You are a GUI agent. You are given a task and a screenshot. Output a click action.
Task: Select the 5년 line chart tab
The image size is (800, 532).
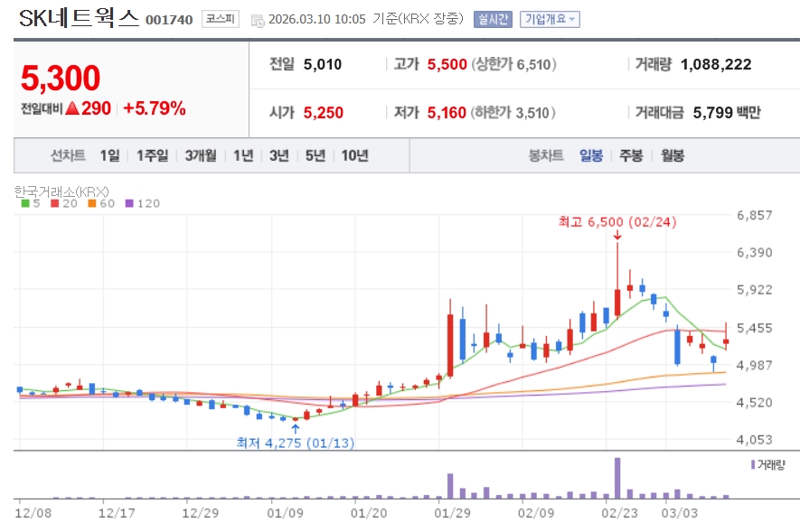coord(315,155)
